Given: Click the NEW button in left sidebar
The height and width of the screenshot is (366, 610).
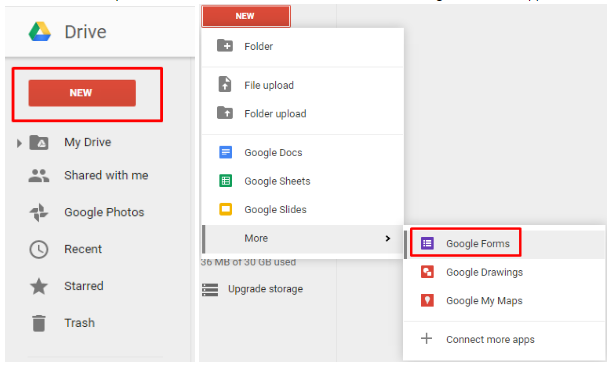Looking at the screenshot, I should pyautogui.click(x=82, y=93).
